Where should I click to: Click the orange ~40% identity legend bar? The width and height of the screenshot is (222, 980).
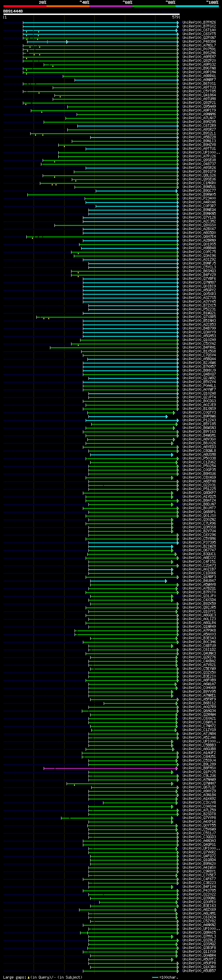(68, 6)
